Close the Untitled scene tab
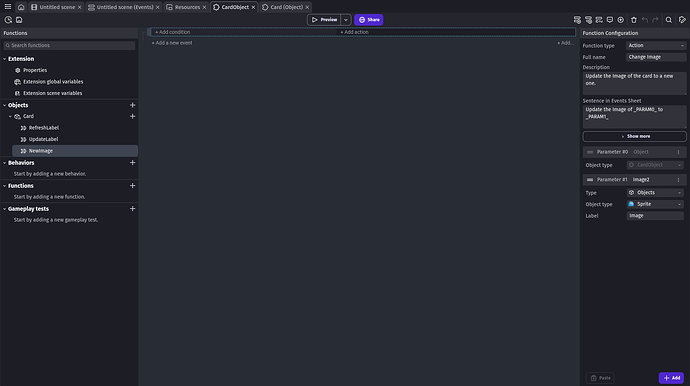Screen dimensions: 690x386 click(80, 7)
